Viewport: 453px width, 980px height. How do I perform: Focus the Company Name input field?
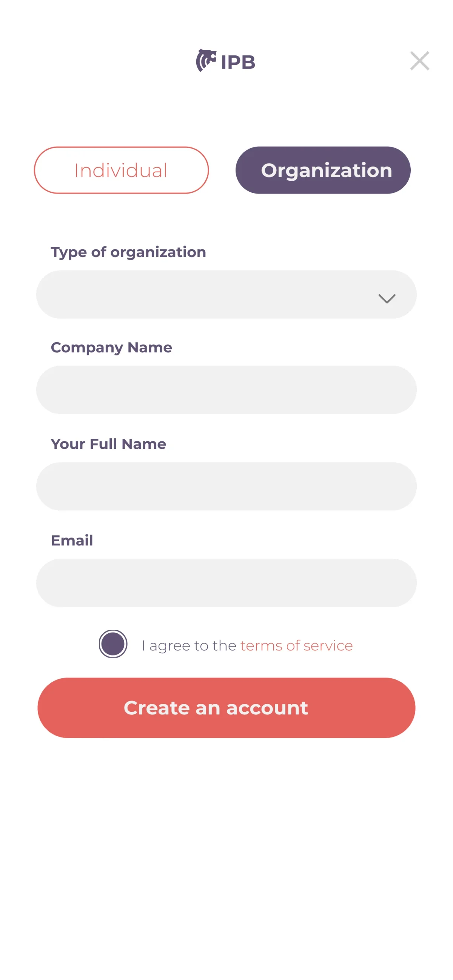point(226,390)
